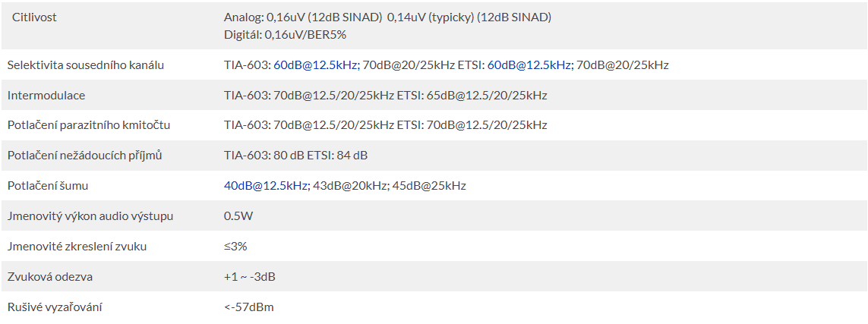
Task: Click the TIA-603: 80 dB ETSI: 84 dB value
Action: click(x=295, y=156)
